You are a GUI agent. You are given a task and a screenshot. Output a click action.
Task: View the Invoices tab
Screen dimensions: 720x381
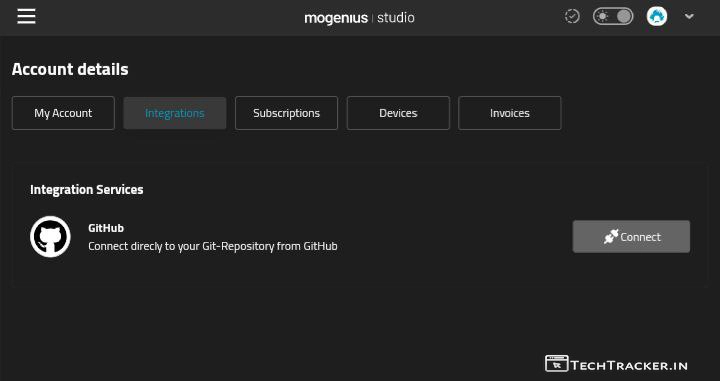coord(510,113)
